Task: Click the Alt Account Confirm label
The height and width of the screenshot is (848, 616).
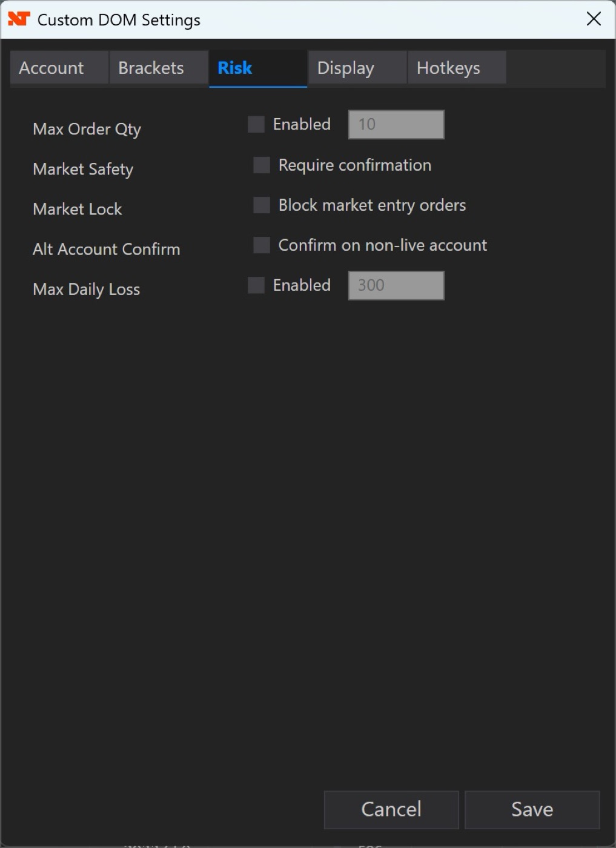Action: 107,249
